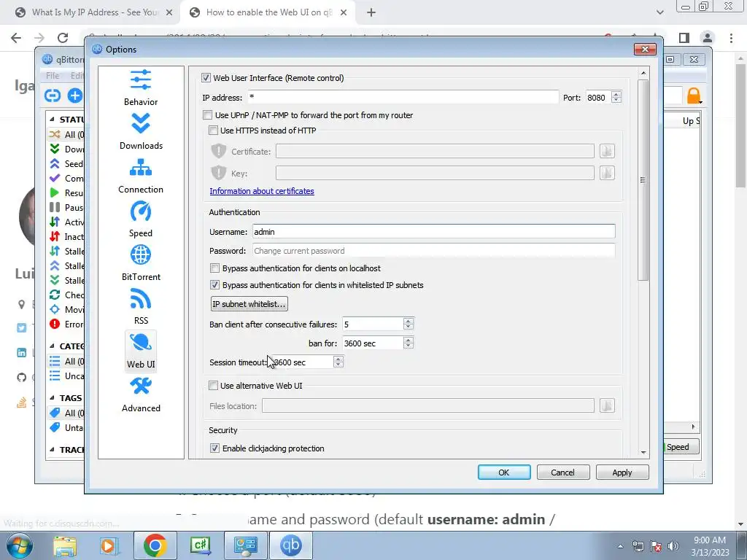
Task: Click the orange lock icon in qBittorrent
Action: coord(694,96)
